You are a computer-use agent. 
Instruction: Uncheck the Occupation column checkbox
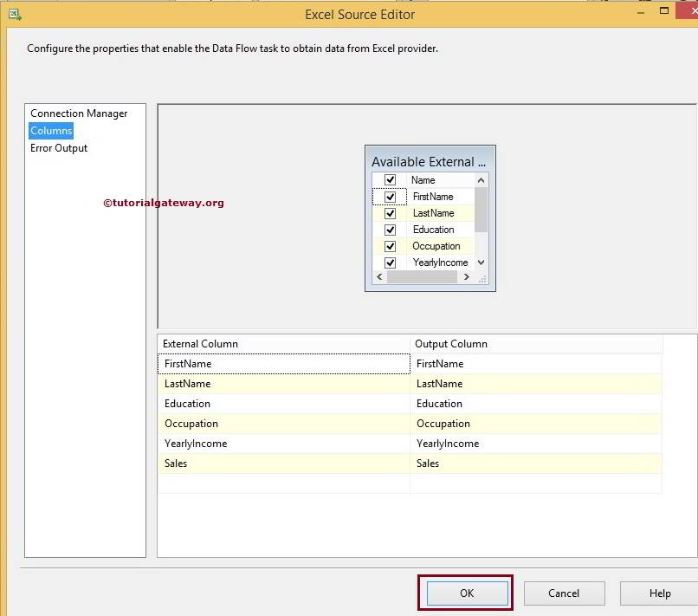coord(389,246)
